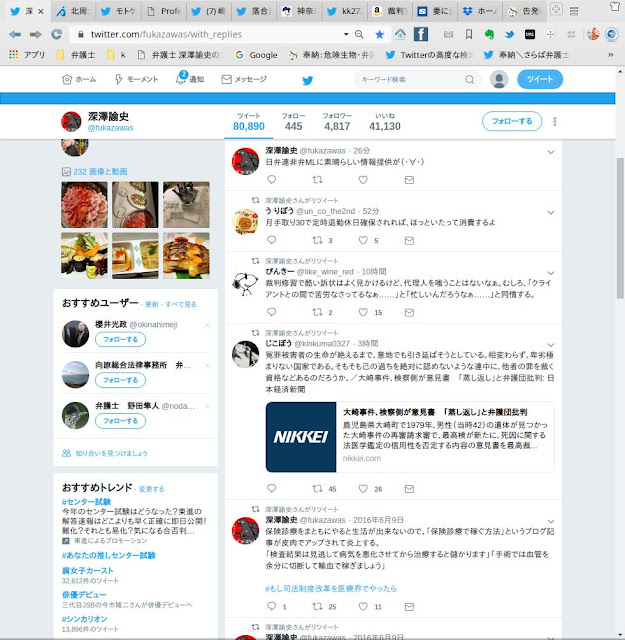
Task: Click the page vertical scrollbar thumb
Action: (x=620, y=229)
